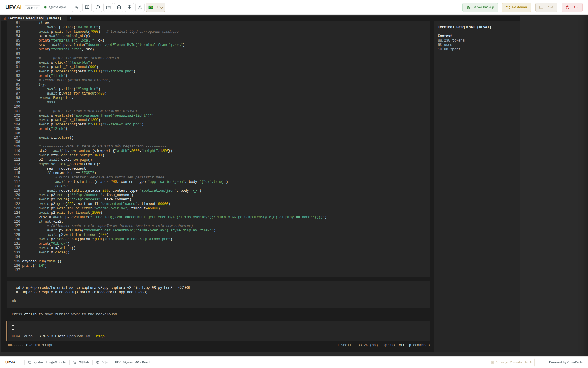This screenshot has height=368, width=588.
Task: Open the book documentation icon
Action: (87, 7)
